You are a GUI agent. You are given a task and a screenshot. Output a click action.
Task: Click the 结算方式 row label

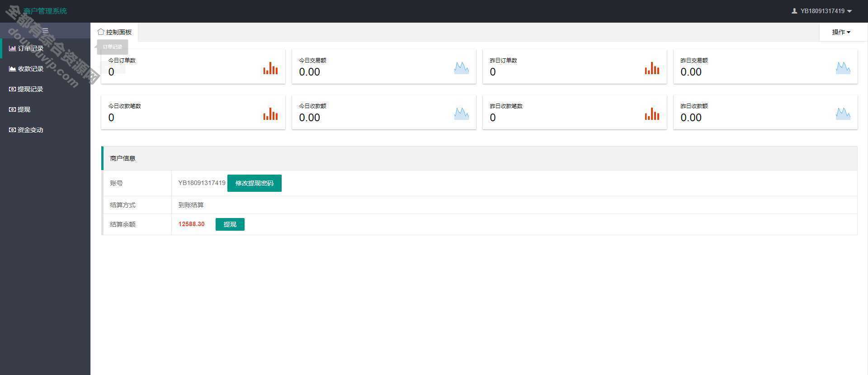(x=123, y=205)
